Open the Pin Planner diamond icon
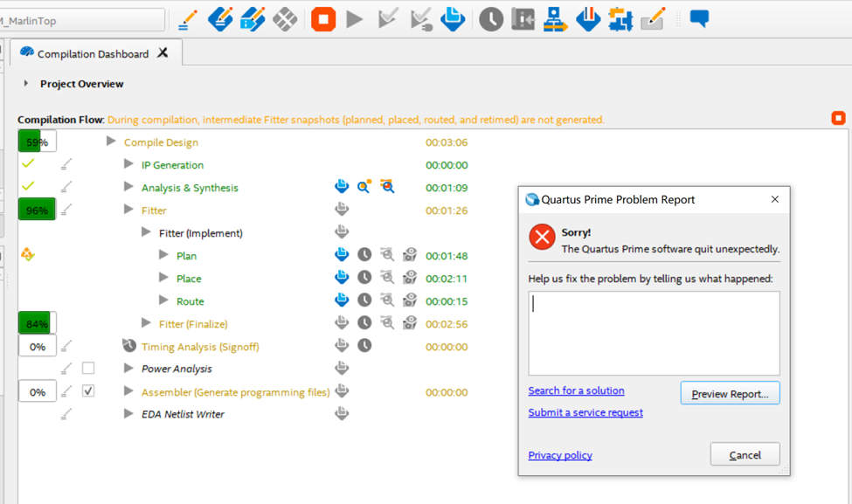Screen dimensions: 852x504 pos(285,20)
